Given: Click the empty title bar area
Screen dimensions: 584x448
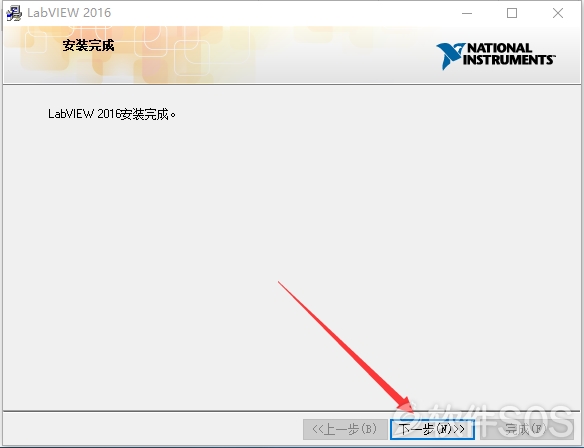Looking at the screenshot, I should [283, 13].
